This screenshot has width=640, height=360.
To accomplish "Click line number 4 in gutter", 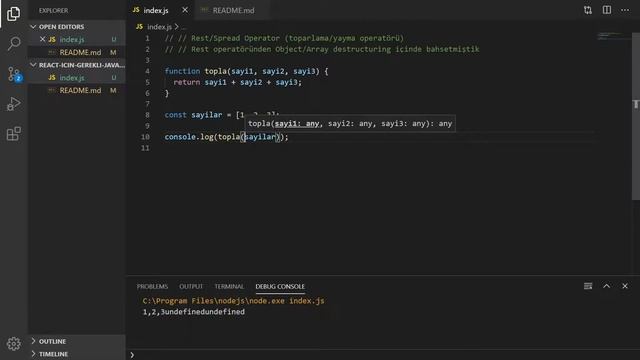I will [x=147, y=71].
